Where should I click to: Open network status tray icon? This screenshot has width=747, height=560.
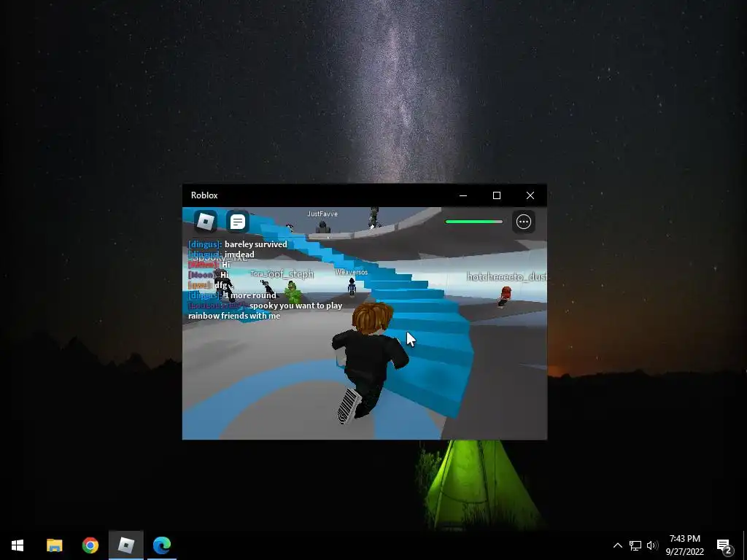pyautogui.click(x=635, y=545)
